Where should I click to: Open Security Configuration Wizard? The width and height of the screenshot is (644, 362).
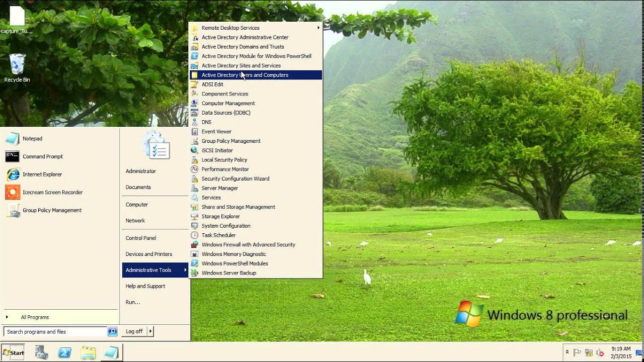256,178
